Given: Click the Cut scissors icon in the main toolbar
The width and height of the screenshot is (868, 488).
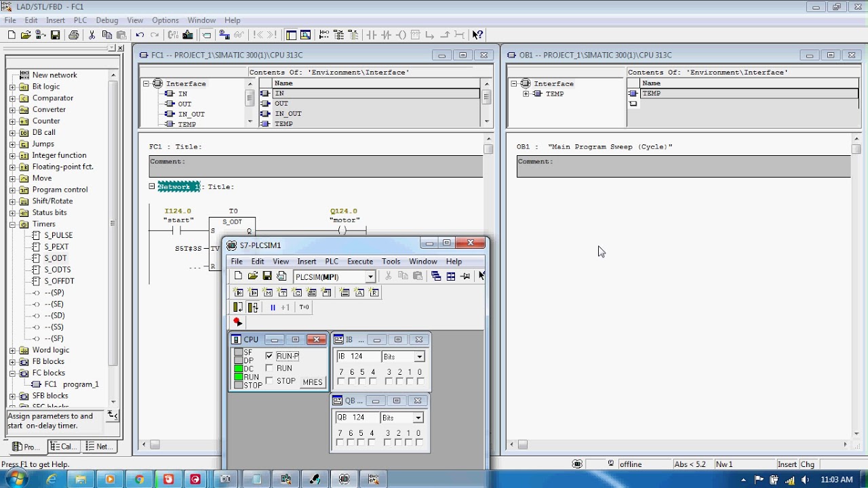Looking at the screenshot, I should point(92,35).
